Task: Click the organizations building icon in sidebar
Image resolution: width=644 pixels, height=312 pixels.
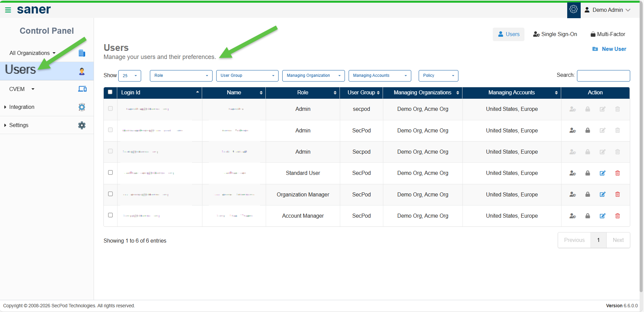Action: tap(82, 53)
